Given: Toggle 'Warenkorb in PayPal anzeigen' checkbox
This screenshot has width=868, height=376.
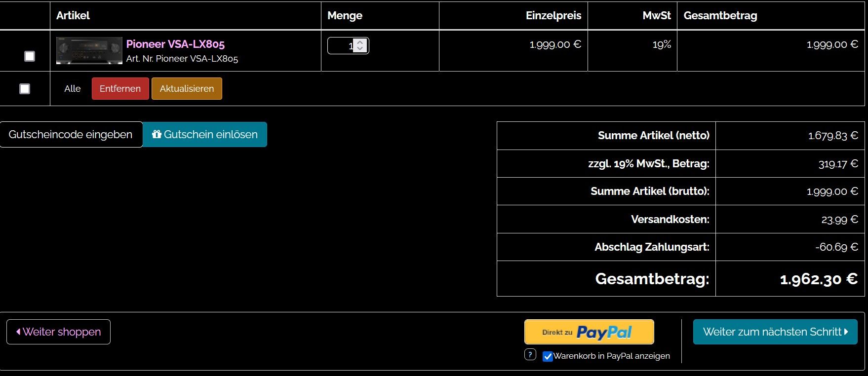Looking at the screenshot, I should [x=548, y=356].
